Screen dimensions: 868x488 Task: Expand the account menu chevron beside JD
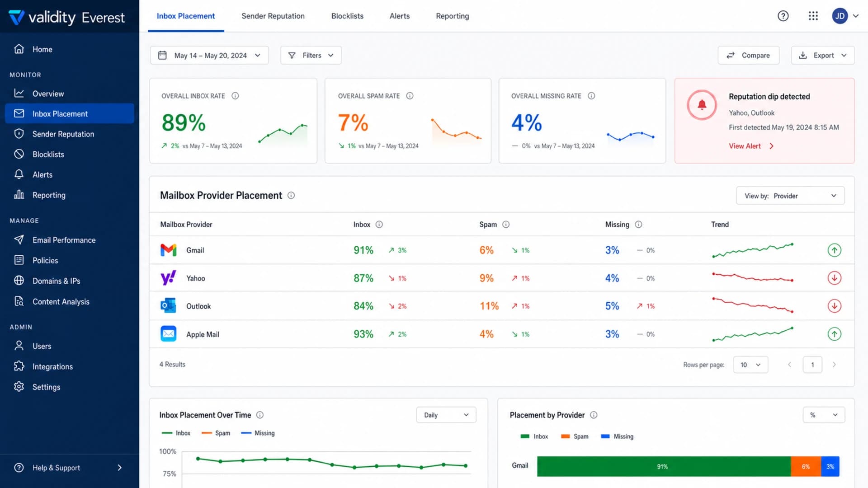tap(856, 16)
